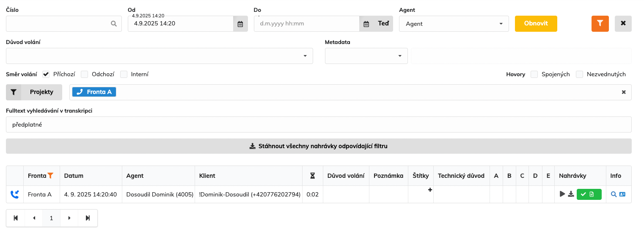This screenshot has height=235, width=644.
Task: Check the Nezvednutých calls checkbox
Action: pos(579,75)
